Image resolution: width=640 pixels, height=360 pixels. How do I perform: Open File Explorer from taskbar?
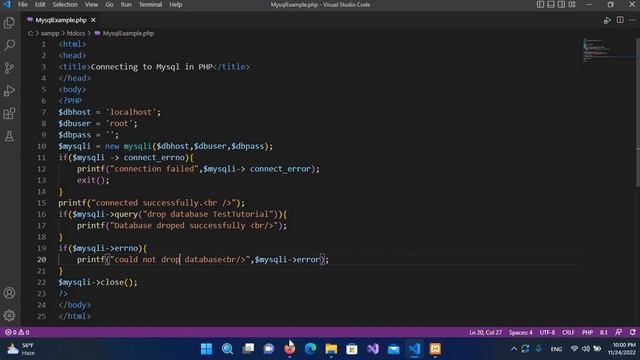point(331,349)
